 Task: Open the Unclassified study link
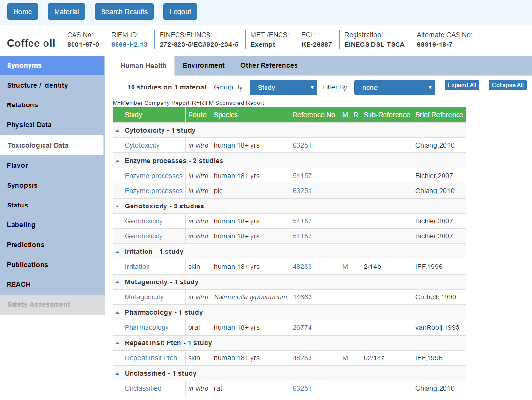coord(143,389)
